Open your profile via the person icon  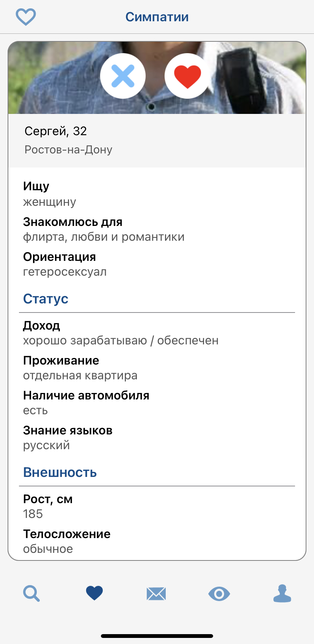pos(282,593)
